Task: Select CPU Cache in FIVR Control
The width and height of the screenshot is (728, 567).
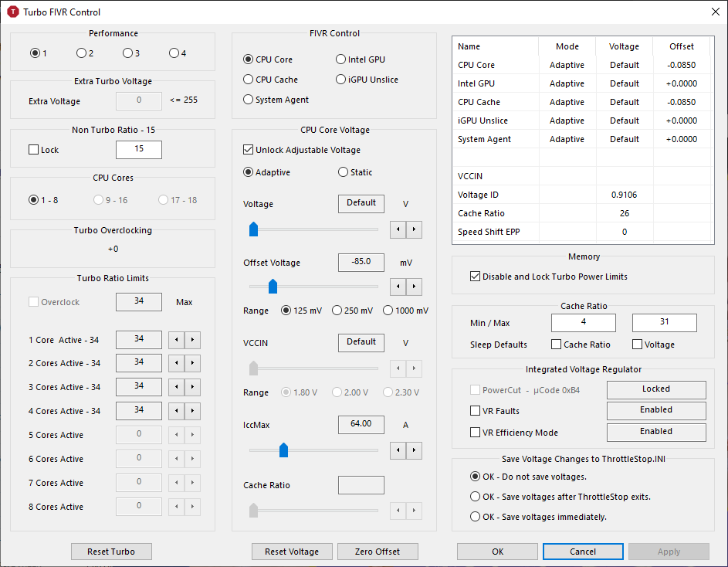Action: [249, 80]
